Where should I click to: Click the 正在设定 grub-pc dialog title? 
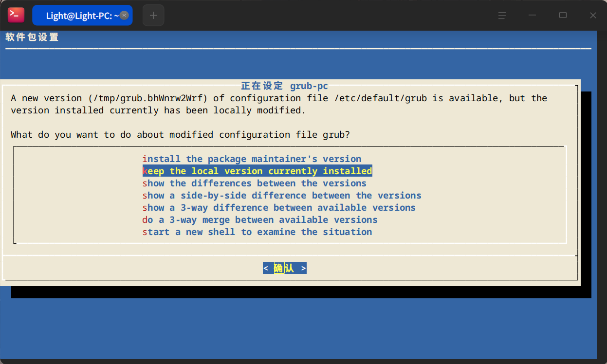pyautogui.click(x=285, y=86)
